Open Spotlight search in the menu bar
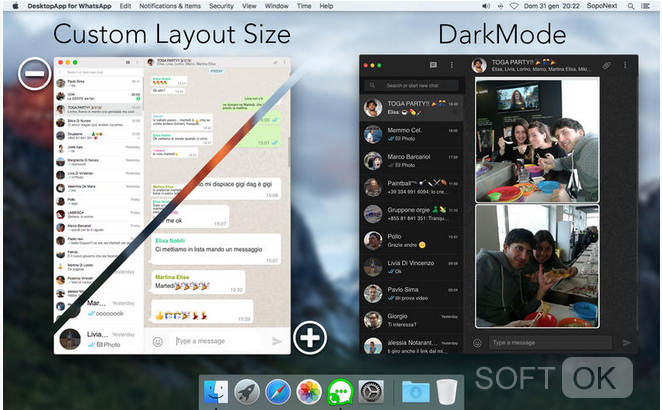Image resolution: width=662 pixels, height=410 pixels. coord(631,6)
